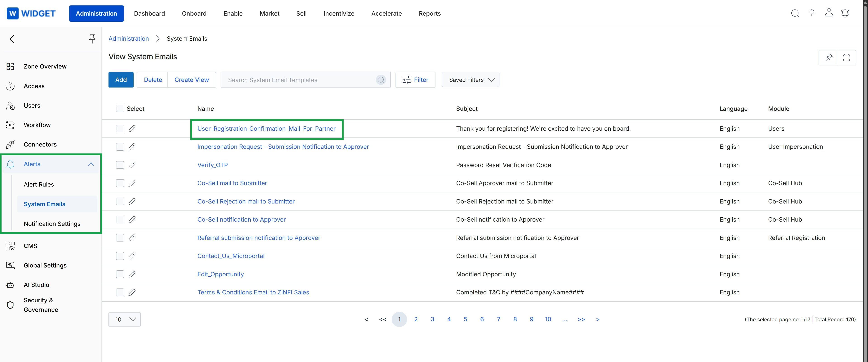Jump to last page with >> control
Screen dimensions: 868x362
tap(581, 319)
